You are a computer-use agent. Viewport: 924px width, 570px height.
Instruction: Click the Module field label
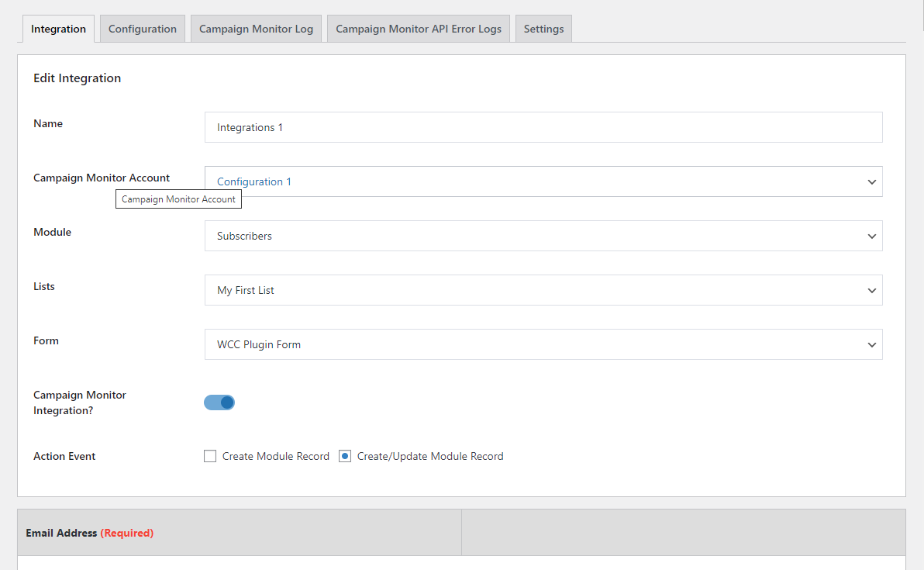pos(53,232)
